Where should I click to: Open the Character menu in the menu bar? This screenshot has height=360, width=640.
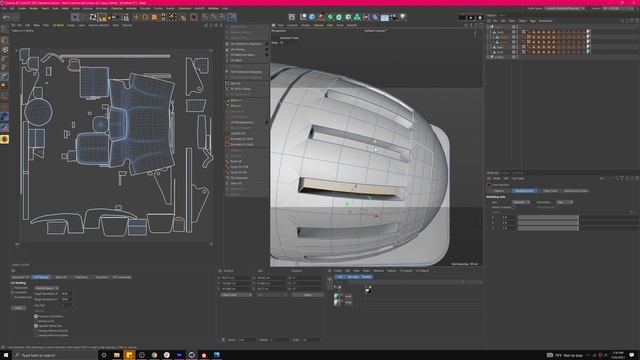point(117,8)
